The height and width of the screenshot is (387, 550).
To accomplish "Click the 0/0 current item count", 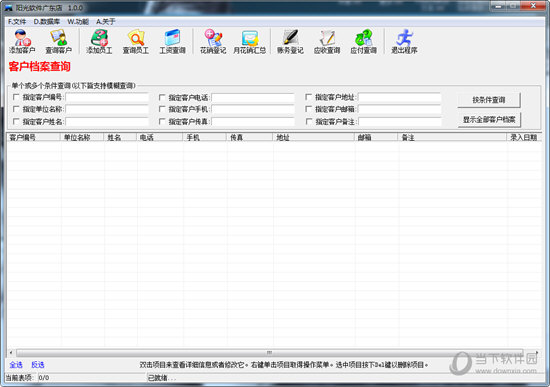I will click(x=44, y=378).
